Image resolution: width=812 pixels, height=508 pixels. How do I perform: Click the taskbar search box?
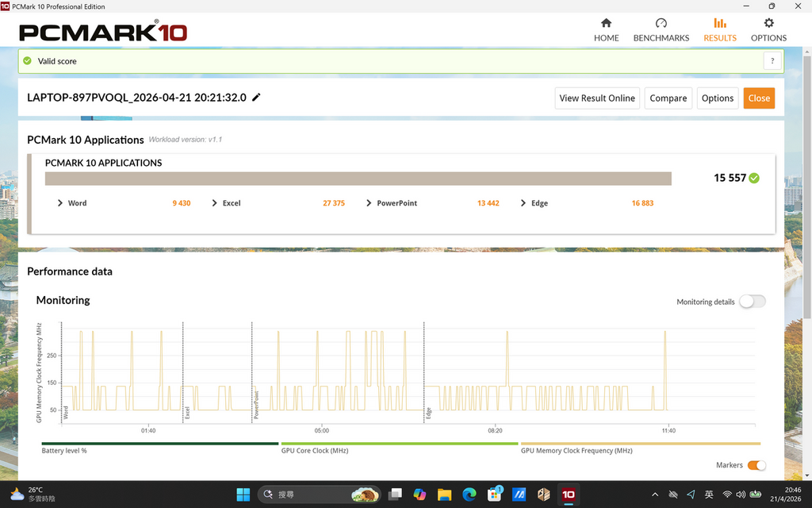pyautogui.click(x=319, y=495)
